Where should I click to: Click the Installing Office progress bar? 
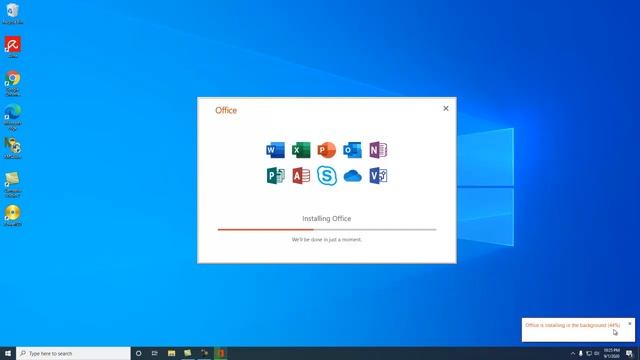point(327,229)
